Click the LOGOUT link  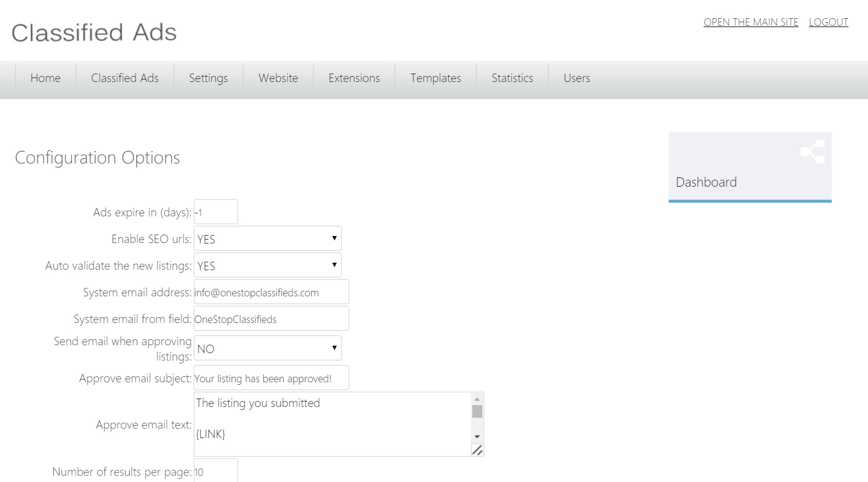point(828,22)
